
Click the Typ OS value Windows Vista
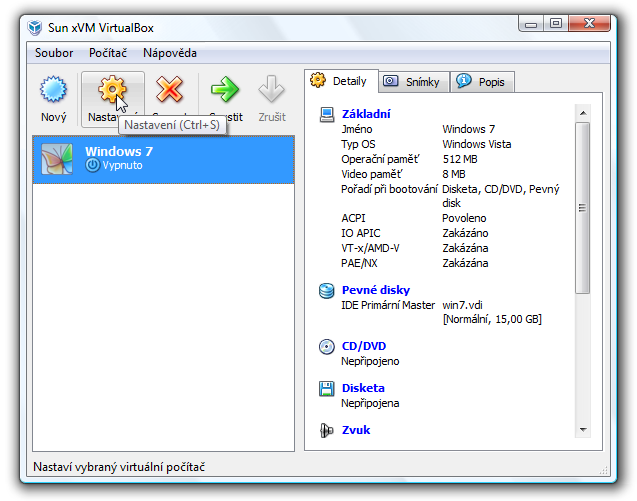(477, 144)
